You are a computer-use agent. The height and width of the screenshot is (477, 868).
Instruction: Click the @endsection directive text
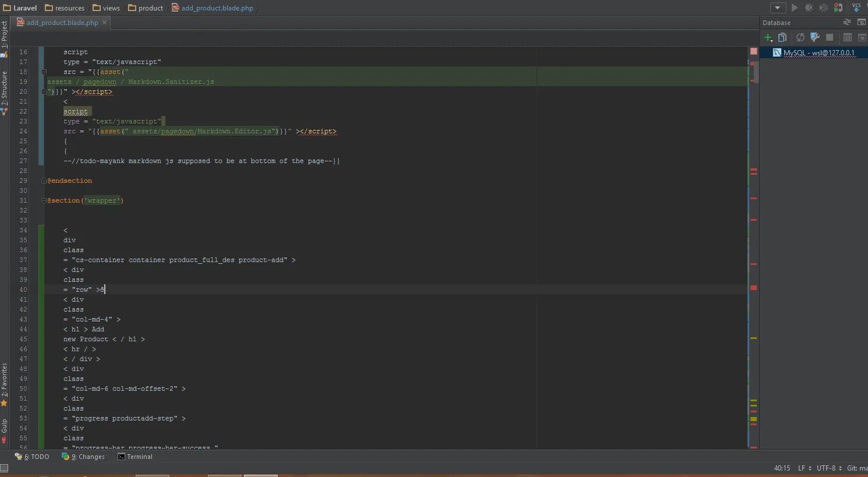pos(70,181)
